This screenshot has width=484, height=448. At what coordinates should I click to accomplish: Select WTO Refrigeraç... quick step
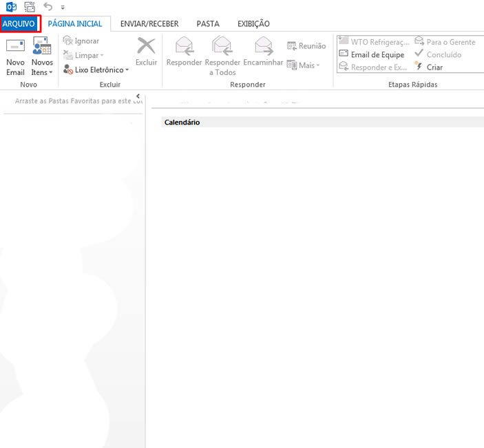pos(375,41)
